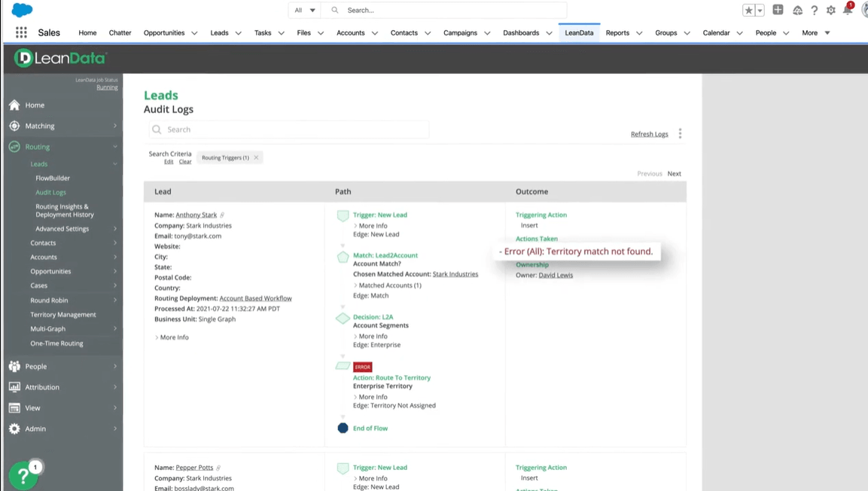Open the Chatter tab

tap(120, 32)
